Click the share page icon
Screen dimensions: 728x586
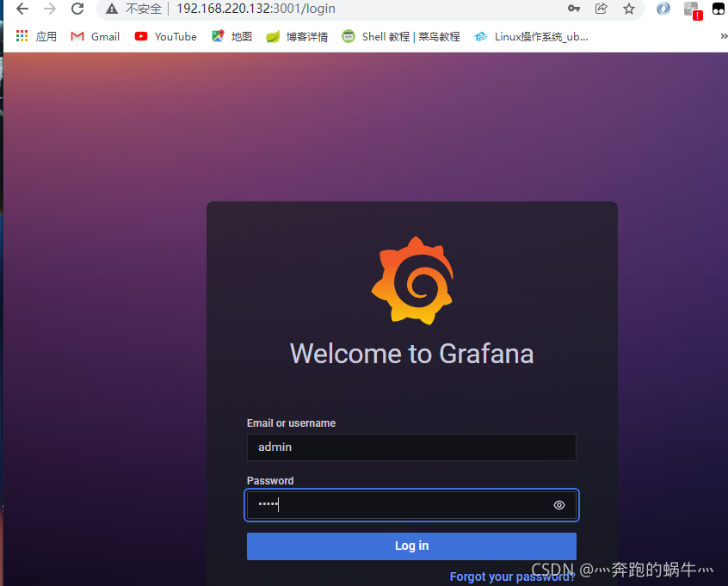(x=602, y=9)
